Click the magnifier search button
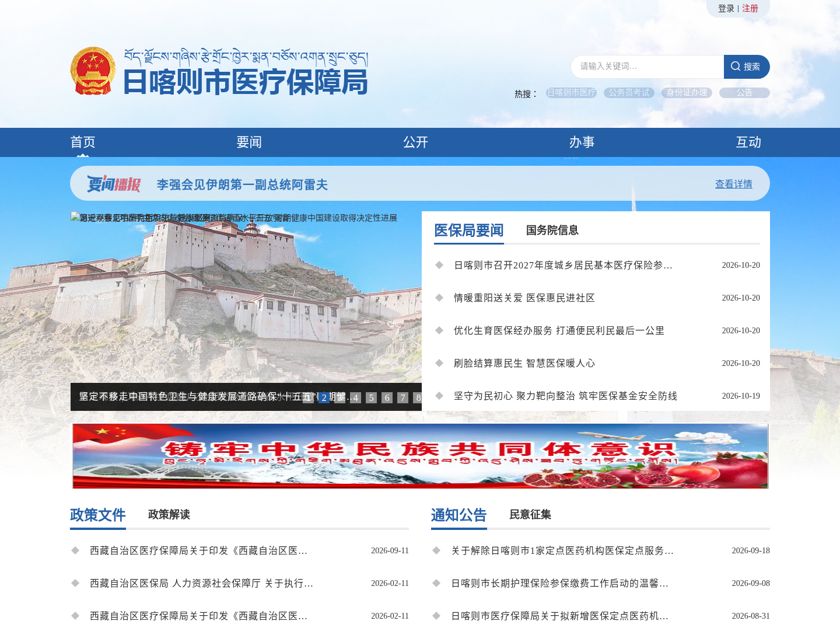The image size is (840, 642). [x=747, y=67]
